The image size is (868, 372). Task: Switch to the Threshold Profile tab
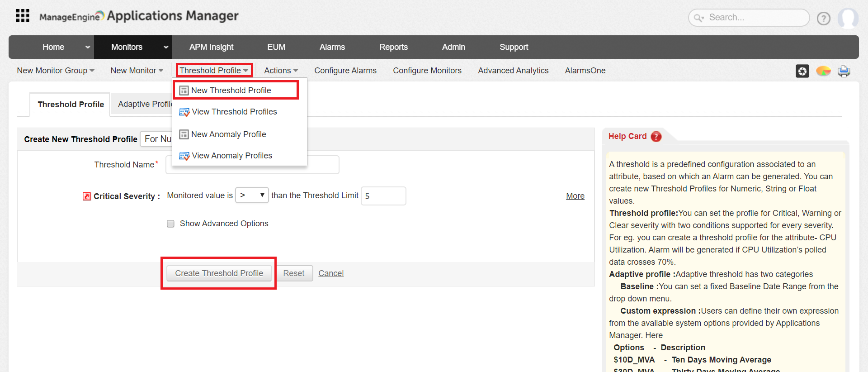click(71, 105)
